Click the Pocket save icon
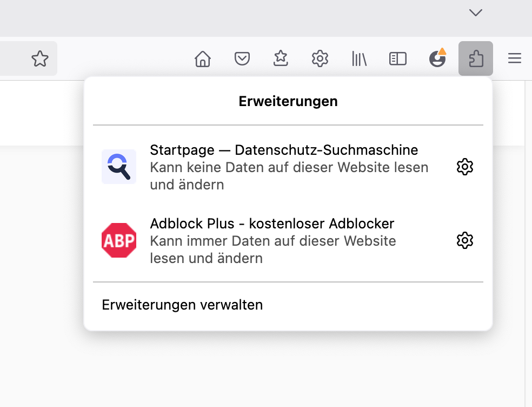The height and width of the screenshot is (407, 532). (242, 58)
